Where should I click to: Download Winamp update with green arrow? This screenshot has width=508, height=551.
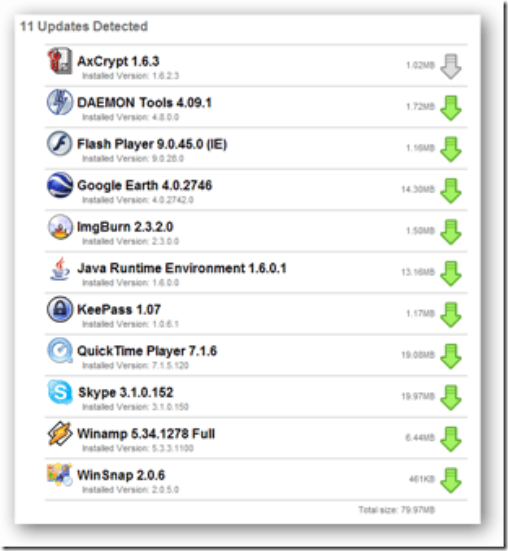click(x=451, y=439)
